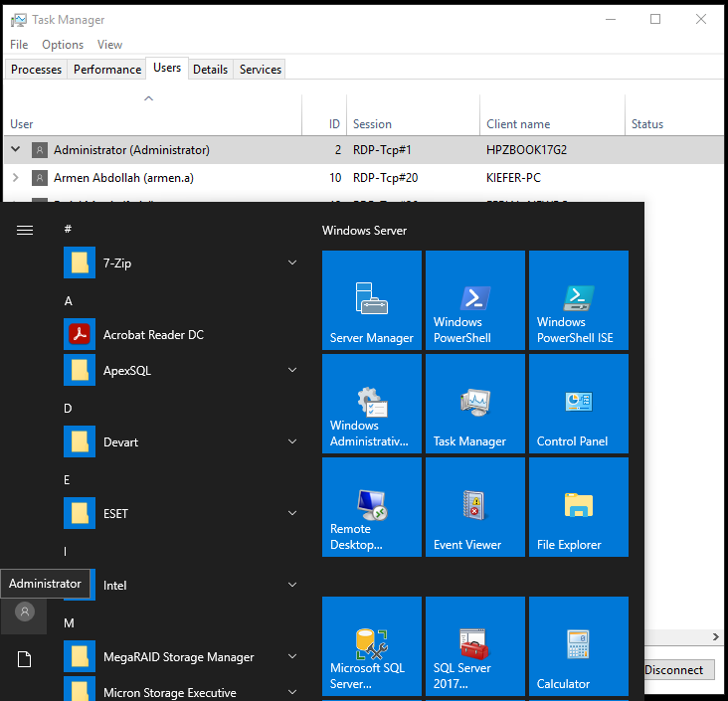Sort by Client name column header
The height and width of the screenshot is (701, 728).
[553, 115]
